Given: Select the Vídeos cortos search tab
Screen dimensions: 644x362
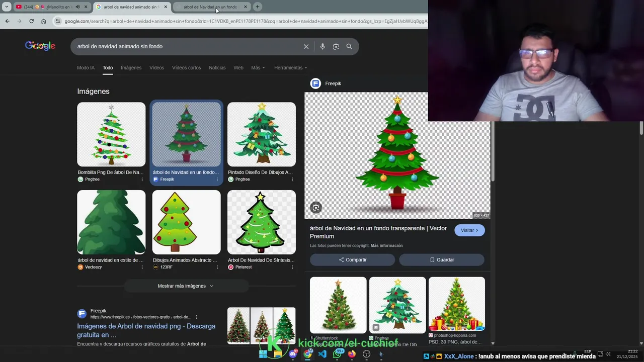Looking at the screenshot, I should 186,68.
